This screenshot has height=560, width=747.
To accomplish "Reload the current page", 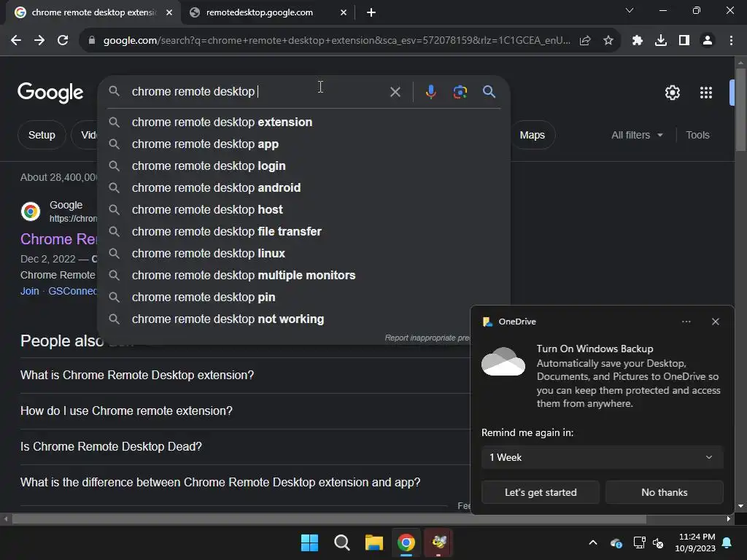I will coord(63,41).
